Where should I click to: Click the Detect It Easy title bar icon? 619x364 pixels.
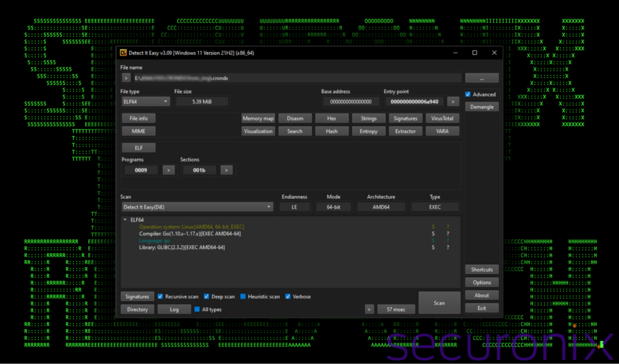coord(123,53)
